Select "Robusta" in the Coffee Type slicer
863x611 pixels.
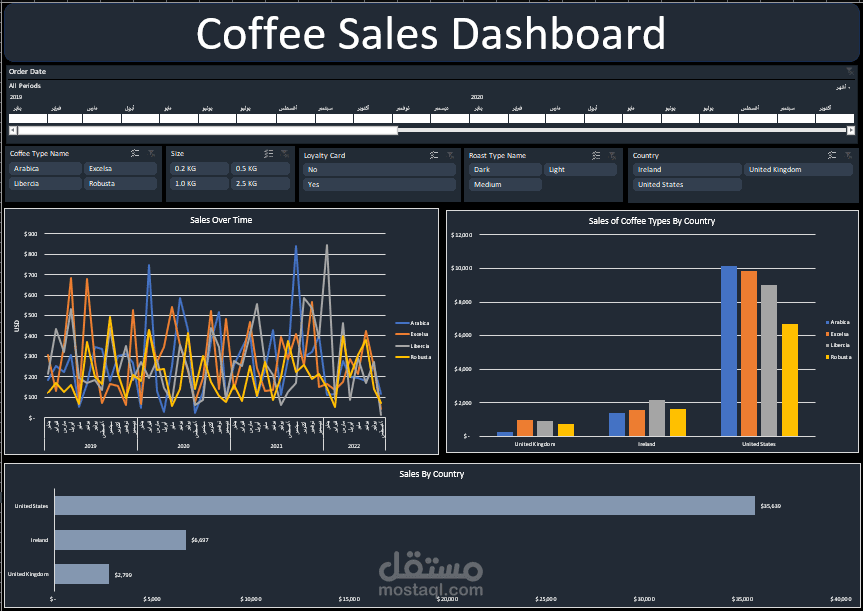click(x=120, y=184)
